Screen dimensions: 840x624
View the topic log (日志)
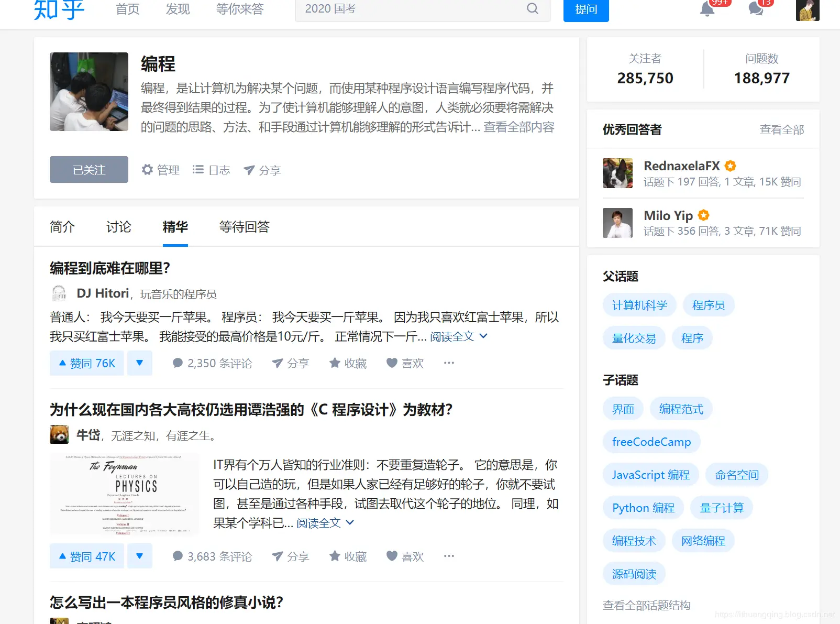[x=211, y=169]
